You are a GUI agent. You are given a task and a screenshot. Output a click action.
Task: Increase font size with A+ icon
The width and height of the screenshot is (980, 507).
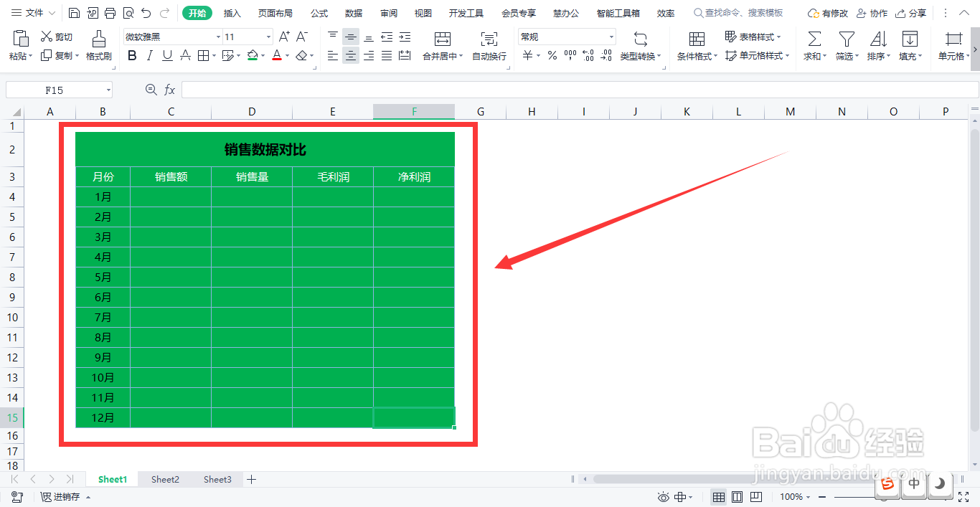(x=284, y=37)
